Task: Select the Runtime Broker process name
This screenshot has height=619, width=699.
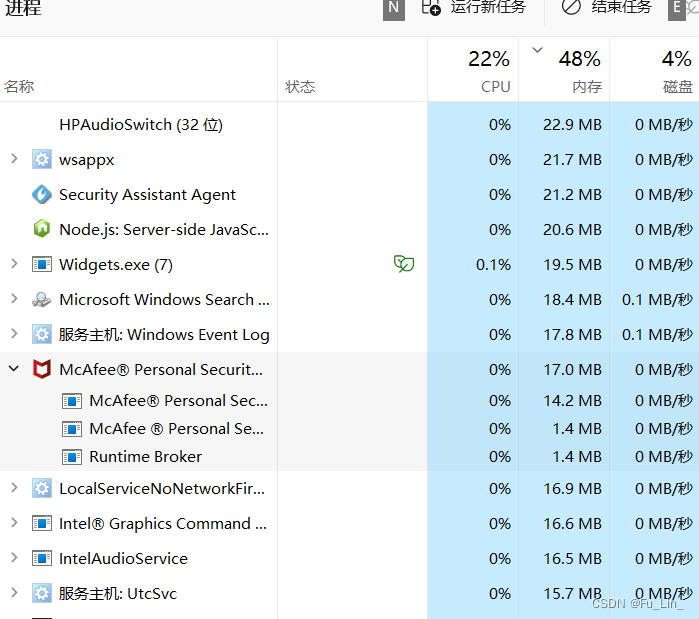Action: [145, 457]
